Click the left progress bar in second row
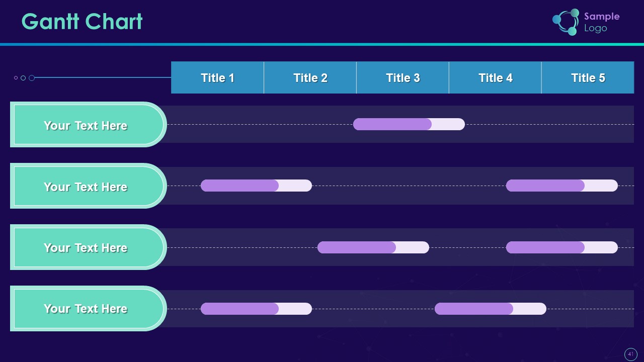 coord(256,186)
